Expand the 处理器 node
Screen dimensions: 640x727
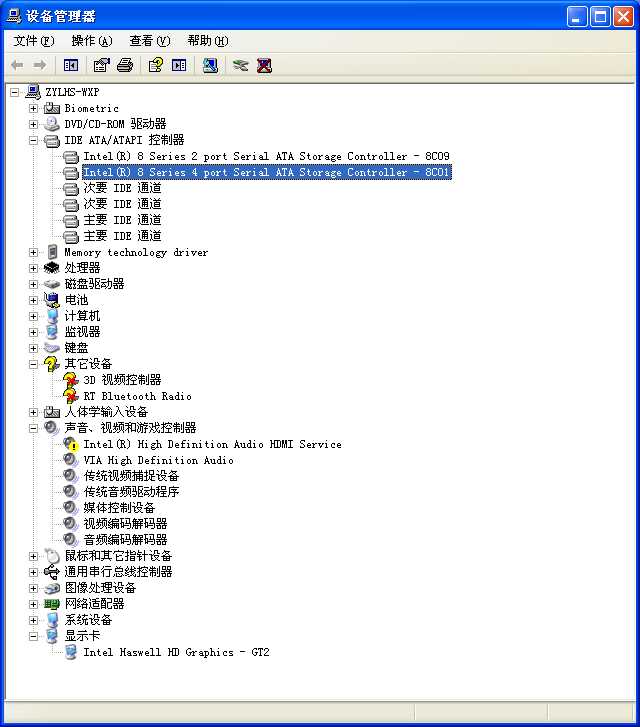pyautogui.click(x=33, y=268)
